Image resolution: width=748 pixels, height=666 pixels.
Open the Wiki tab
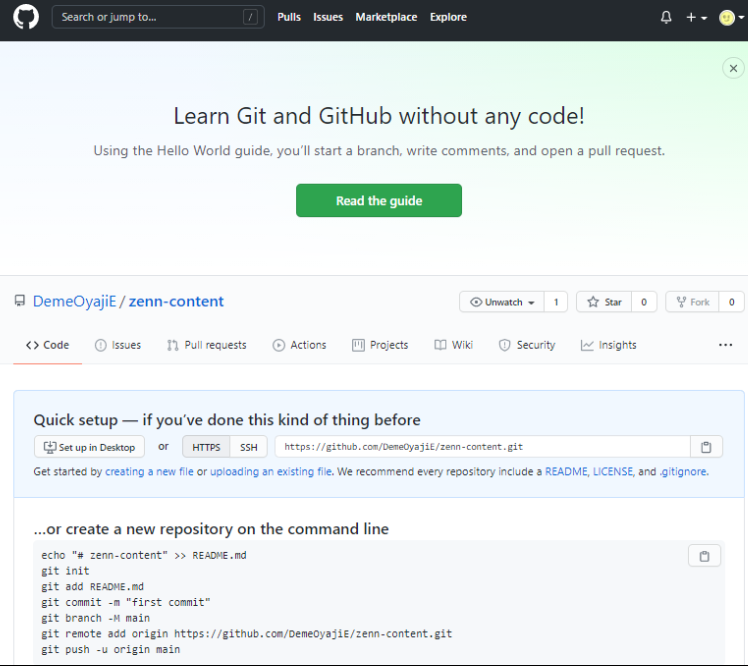tap(453, 345)
